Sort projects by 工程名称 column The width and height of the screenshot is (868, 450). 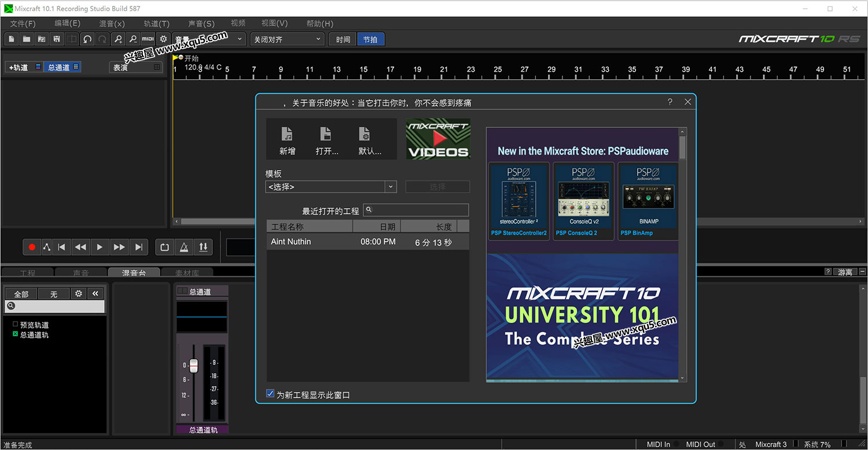(x=310, y=226)
